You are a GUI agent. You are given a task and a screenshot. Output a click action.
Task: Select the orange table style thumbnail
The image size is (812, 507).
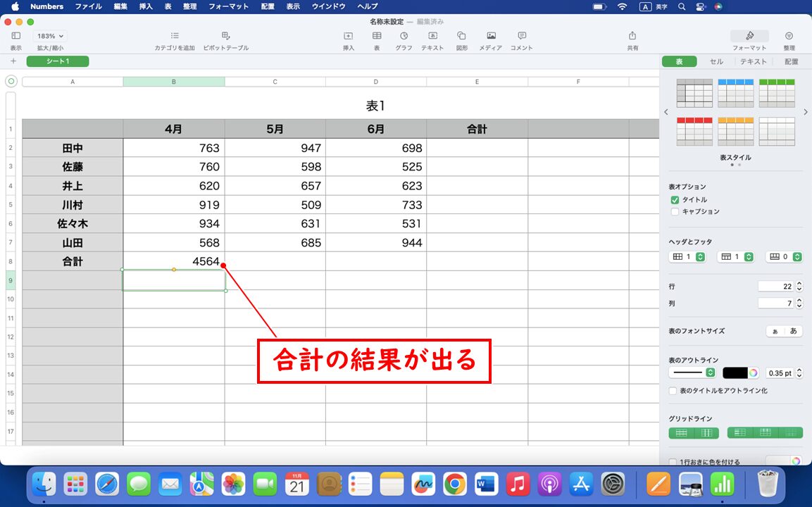point(735,131)
